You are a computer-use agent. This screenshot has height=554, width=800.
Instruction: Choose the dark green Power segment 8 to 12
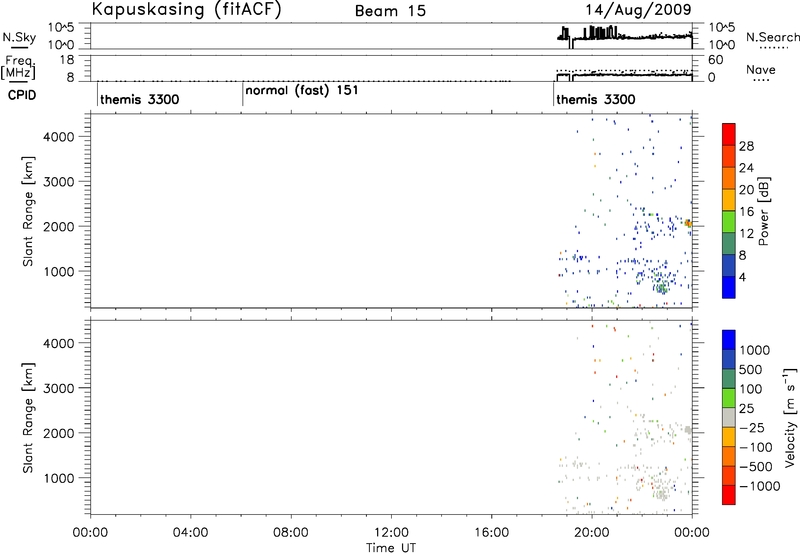tap(729, 243)
